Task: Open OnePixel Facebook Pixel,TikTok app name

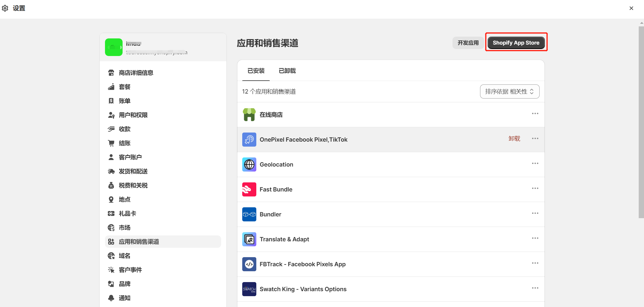Action: tap(304, 140)
